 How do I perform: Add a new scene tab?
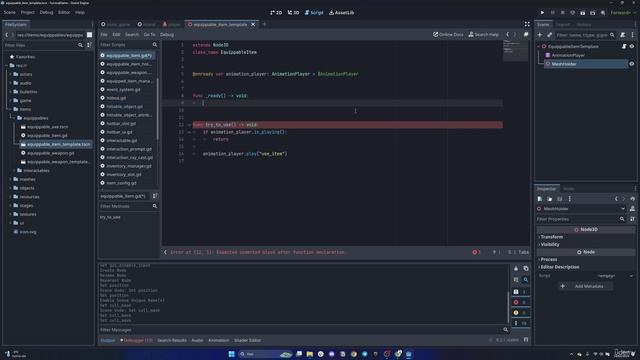click(264, 24)
